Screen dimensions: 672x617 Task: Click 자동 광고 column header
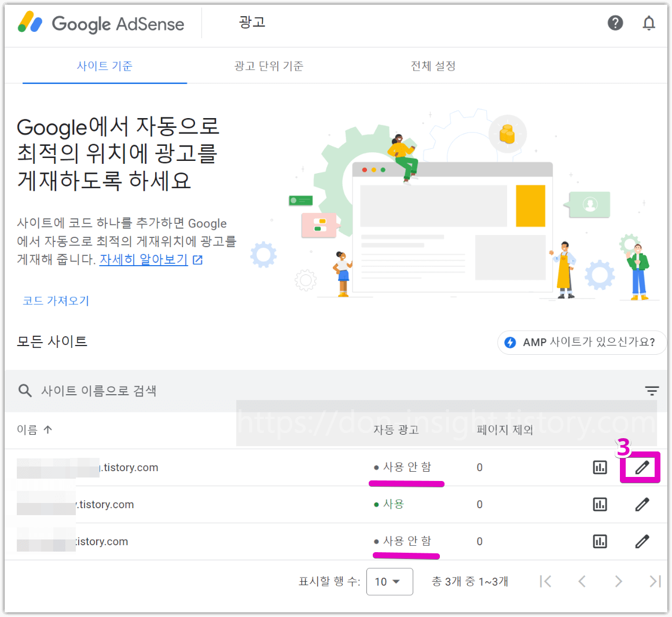396,429
